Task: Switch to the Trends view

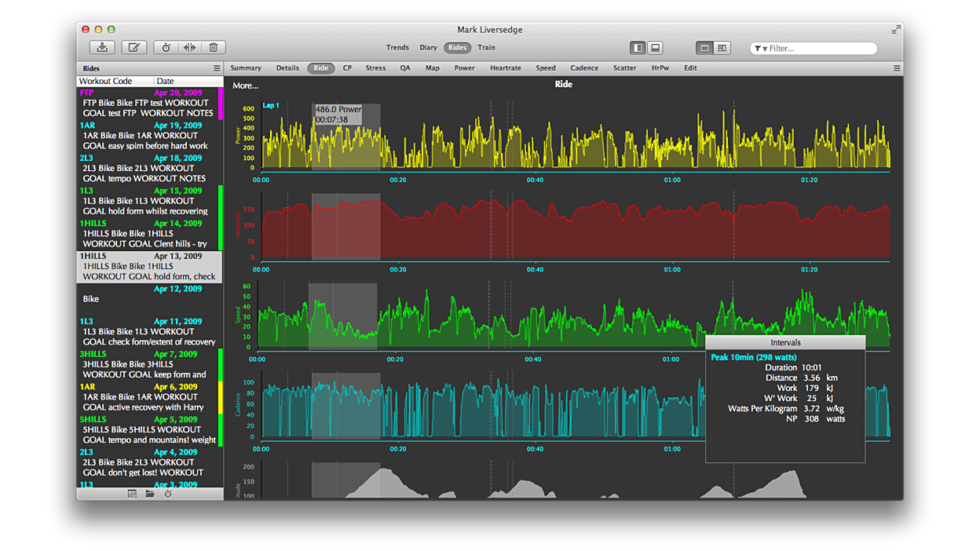Action: (397, 48)
